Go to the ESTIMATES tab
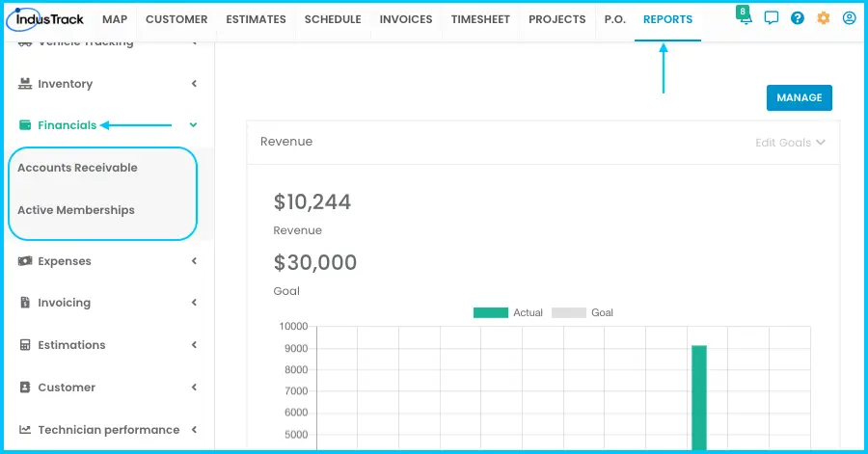868x454 pixels. 256,19
